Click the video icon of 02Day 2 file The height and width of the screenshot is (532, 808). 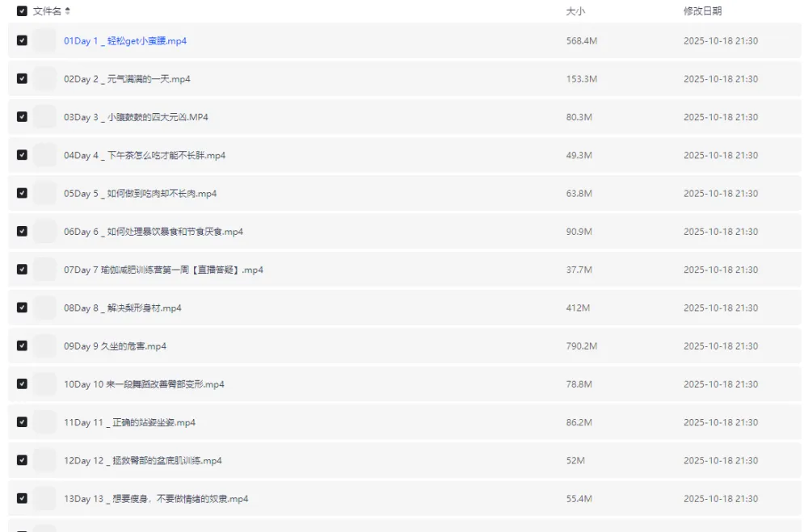(x=45, y=79)
